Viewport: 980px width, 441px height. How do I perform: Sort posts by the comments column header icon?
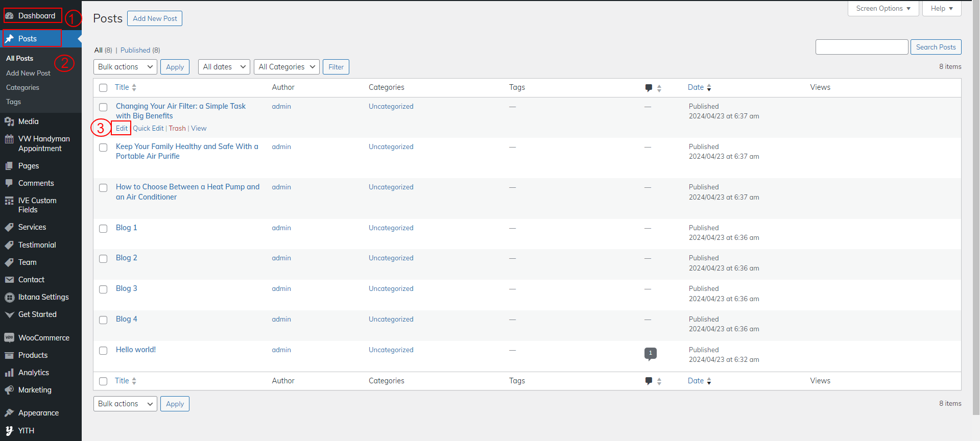pyautogui.click(x=649, y=88)
